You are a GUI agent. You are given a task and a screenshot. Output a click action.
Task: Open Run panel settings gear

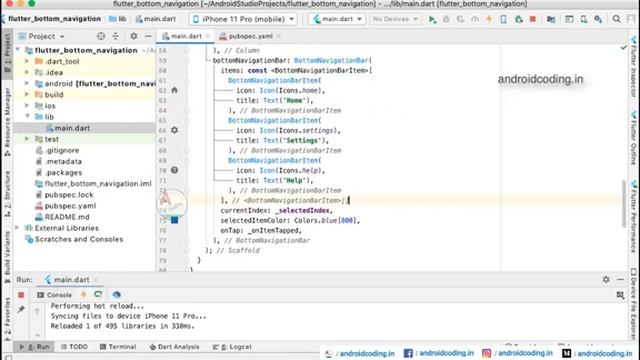click(606, 279)
